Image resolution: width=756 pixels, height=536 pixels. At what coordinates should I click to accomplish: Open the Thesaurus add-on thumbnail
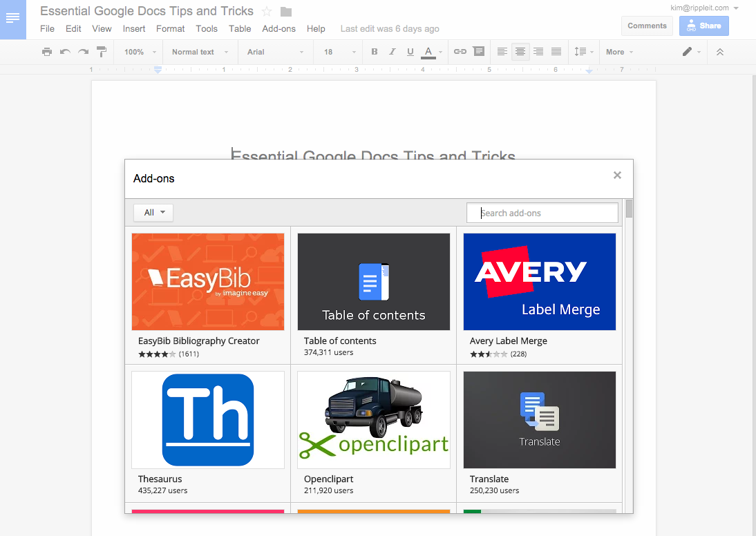pos(208,420)
